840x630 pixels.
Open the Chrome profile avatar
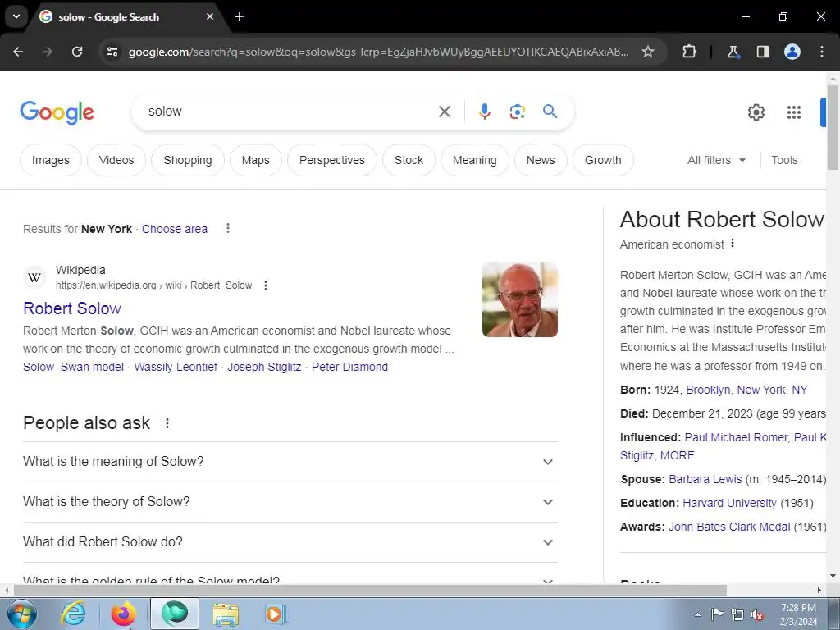[x=792, y=52]
